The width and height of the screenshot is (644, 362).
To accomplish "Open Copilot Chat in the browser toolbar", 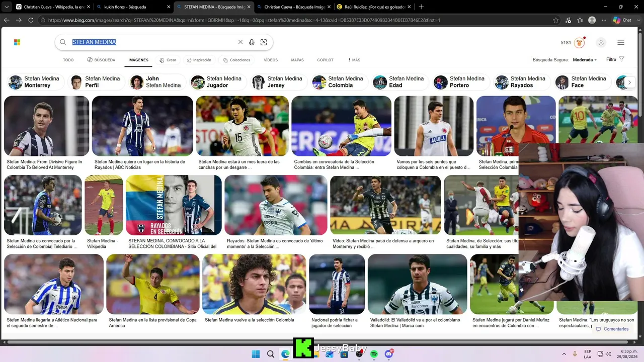I will (622, 20).
